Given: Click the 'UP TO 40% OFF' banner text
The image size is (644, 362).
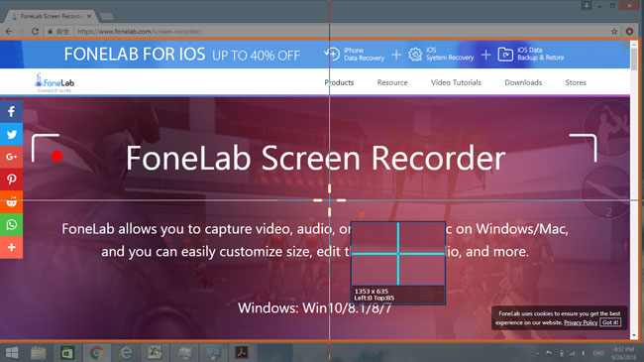Looking at the screenshot, I should tap(257, 56).
